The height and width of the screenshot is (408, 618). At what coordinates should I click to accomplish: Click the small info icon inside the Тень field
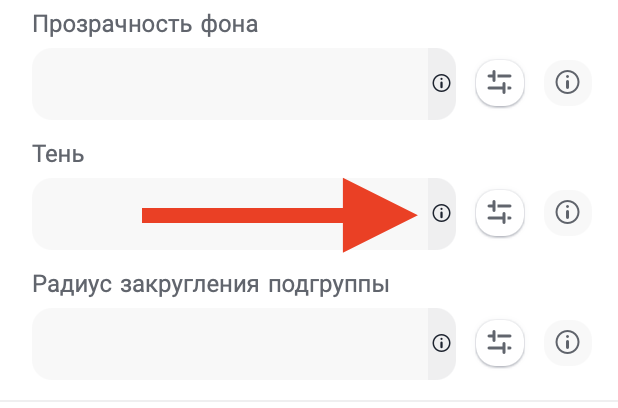coord(441,213)
